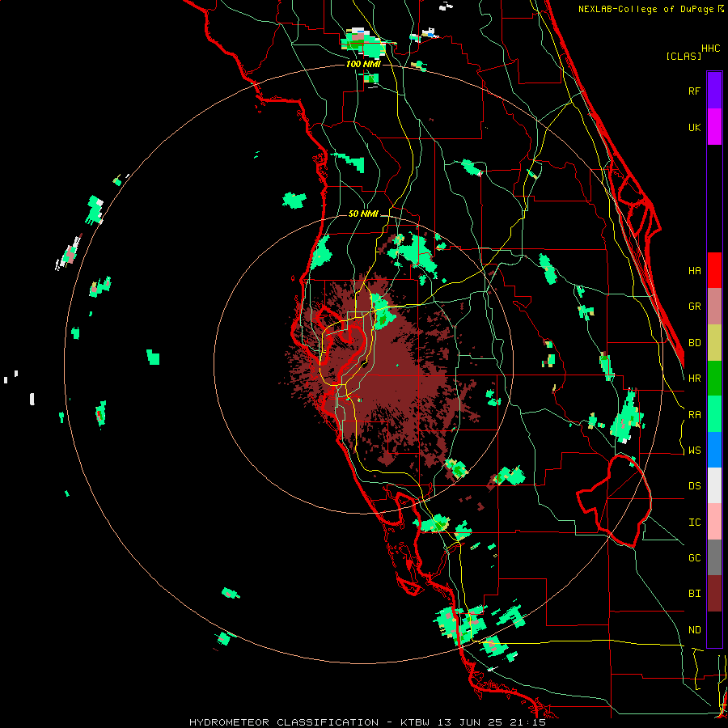
Task: Click the UK magenta legend swatch
Action: pos(714,127)
